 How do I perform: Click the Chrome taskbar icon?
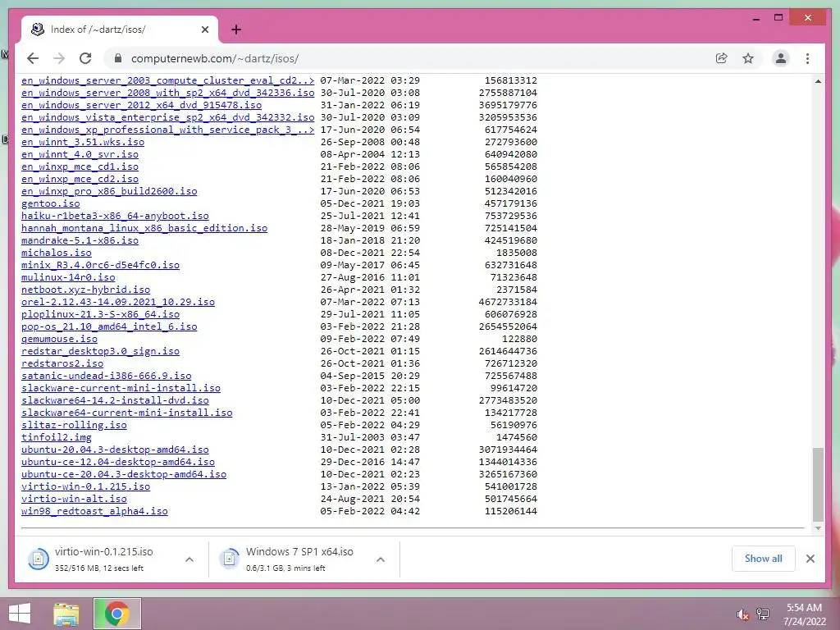click(x=116, y=614)
